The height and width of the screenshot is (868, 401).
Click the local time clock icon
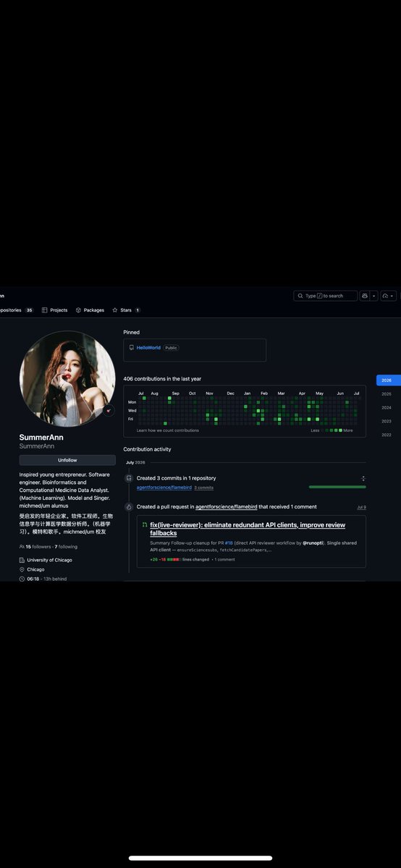(x=22, y=579)
